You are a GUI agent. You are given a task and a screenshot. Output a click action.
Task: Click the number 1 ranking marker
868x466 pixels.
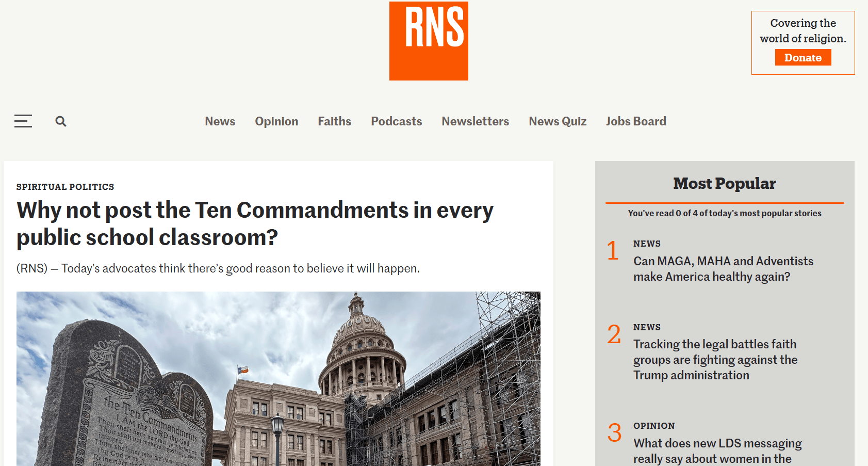(x=613, y=251)
